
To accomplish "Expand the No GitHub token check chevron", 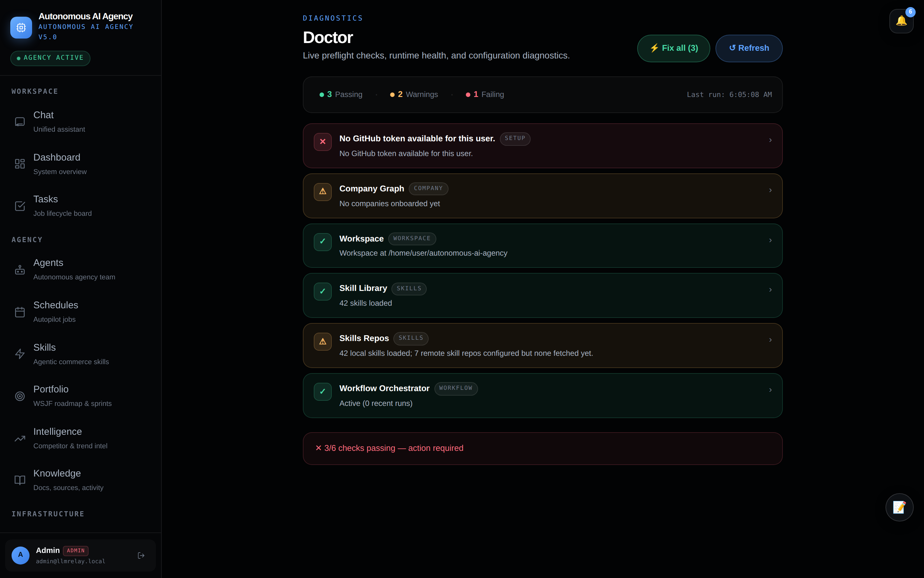I will 771,140.
